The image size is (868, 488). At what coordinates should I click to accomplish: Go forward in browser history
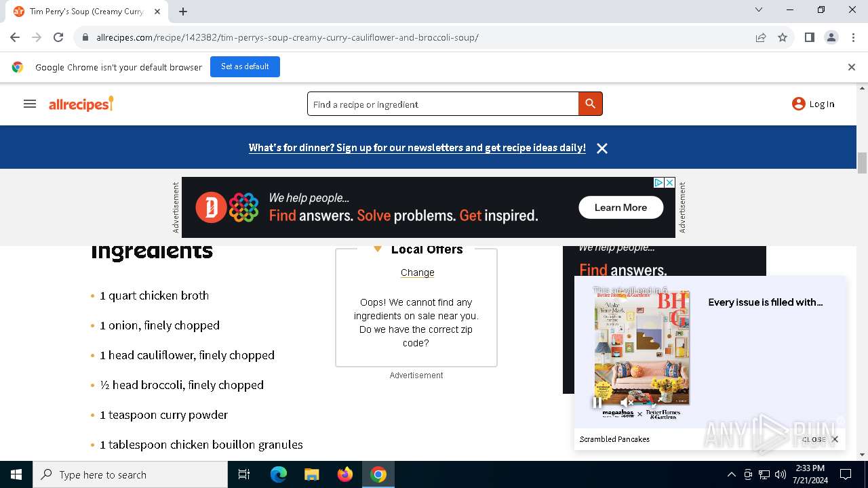pyautogui.click(x=37, y=37)
